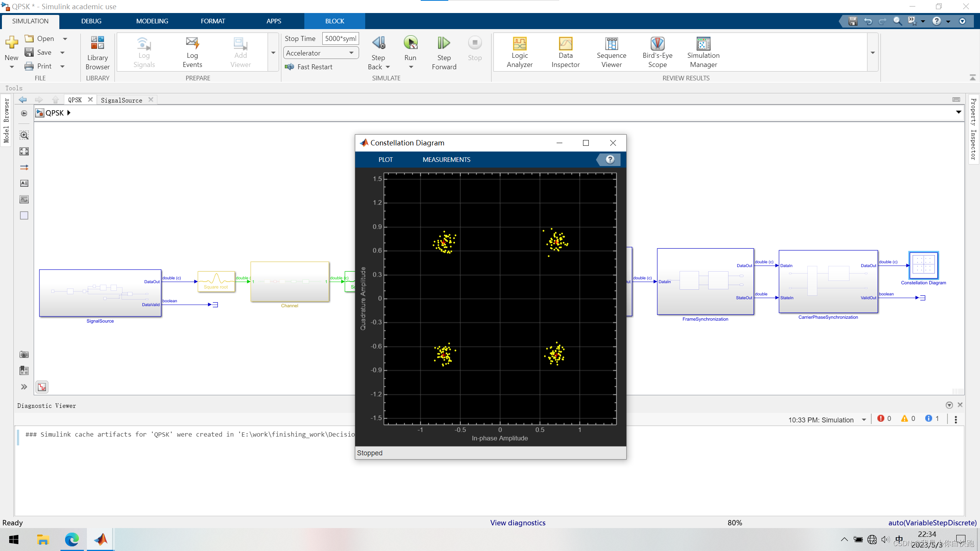
Task: Click the Fit to View palette icon
Action: tap(24, 152)
